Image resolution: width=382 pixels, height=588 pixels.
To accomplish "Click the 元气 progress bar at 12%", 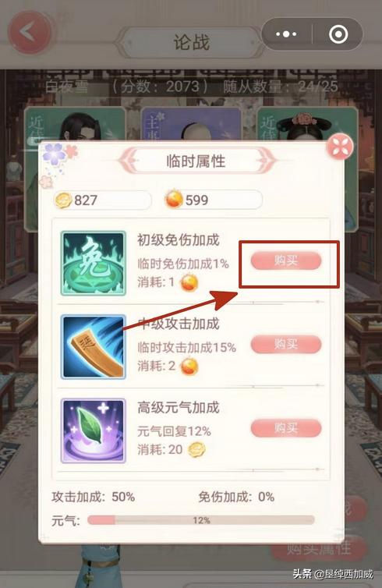I will pos(201,520).
